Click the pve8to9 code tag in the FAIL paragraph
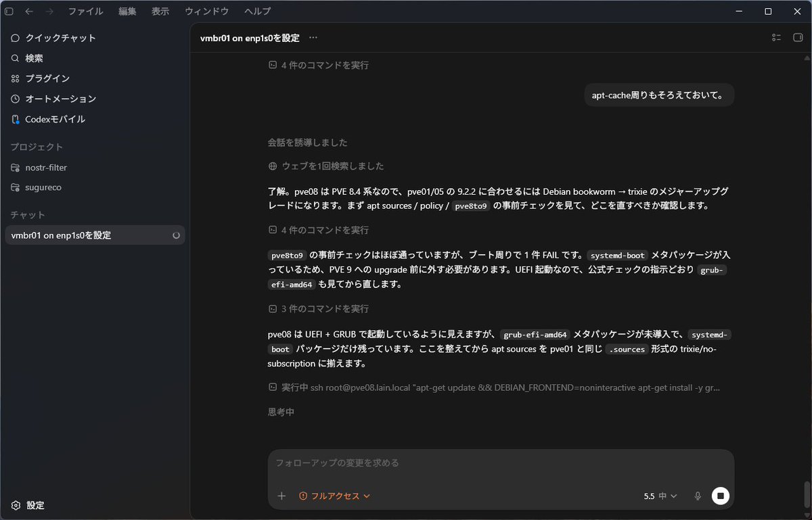The image size is (812, 520). tap(287, 256)
